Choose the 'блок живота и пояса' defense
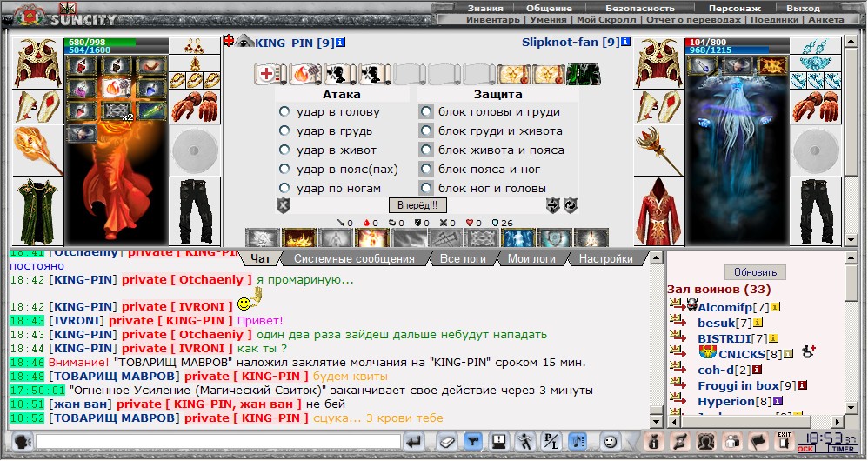This screenshot has width=868, height=461. tap(425, 150)
